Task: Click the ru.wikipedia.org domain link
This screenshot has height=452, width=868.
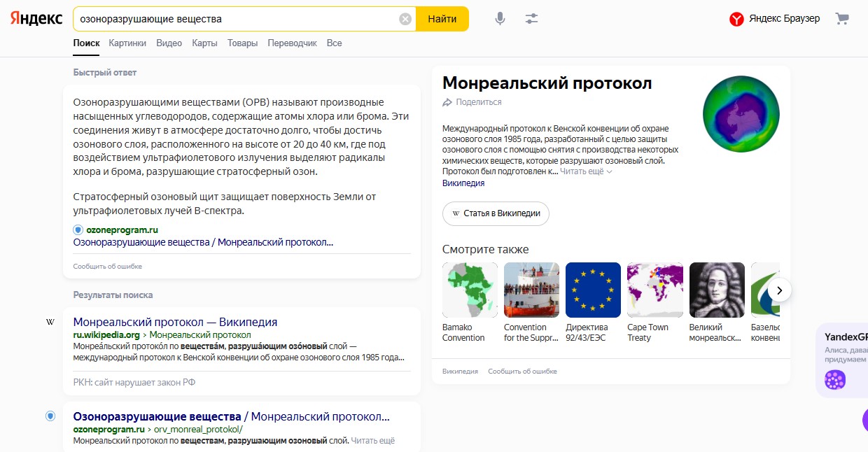Action: click(x=106, y=335)
